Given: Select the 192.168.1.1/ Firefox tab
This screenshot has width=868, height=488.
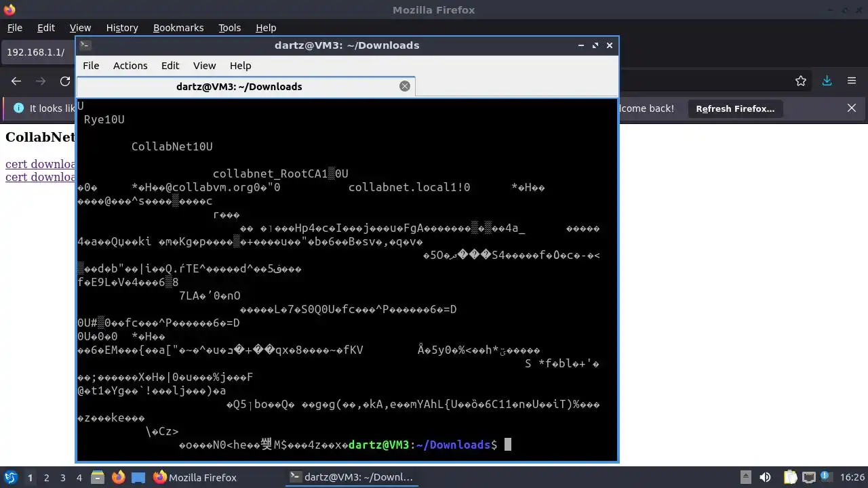Looking at the screenshot, I should click(39, 52).
